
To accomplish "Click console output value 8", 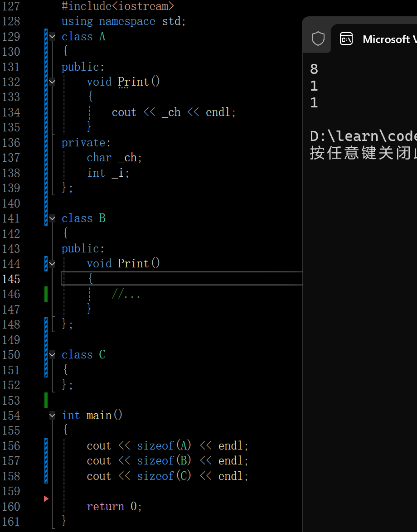I will pos(314,69).
